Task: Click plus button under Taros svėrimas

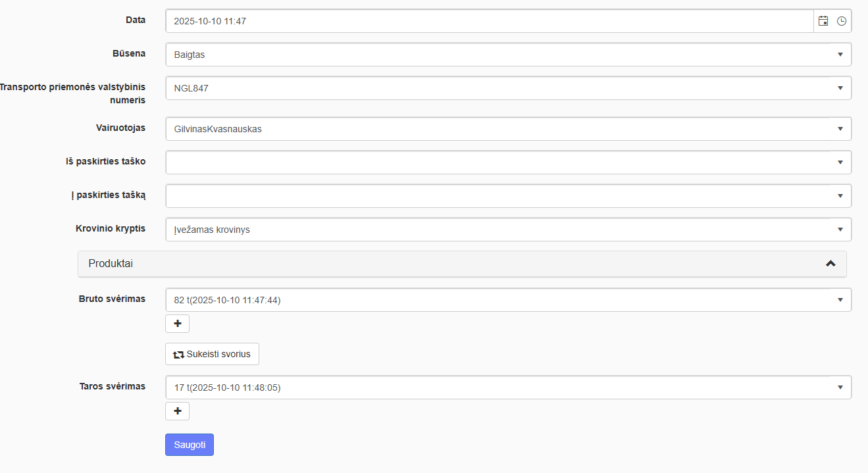Action: point(177,411)
